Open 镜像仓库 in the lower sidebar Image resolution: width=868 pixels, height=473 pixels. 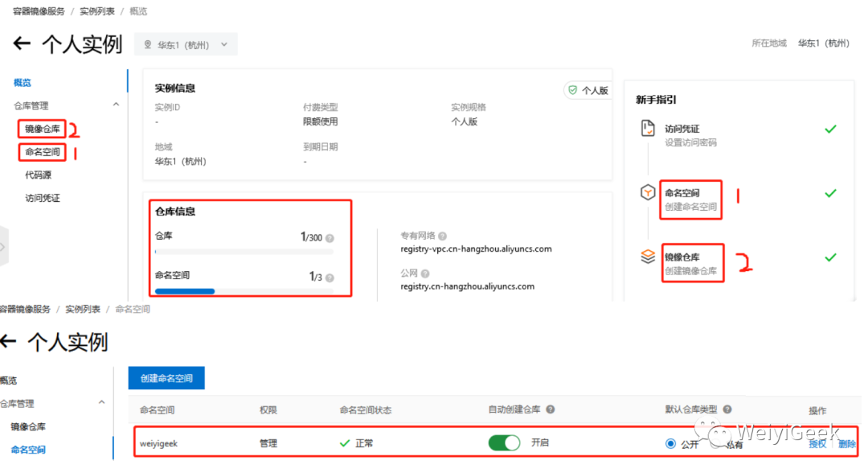coord(28,426)
